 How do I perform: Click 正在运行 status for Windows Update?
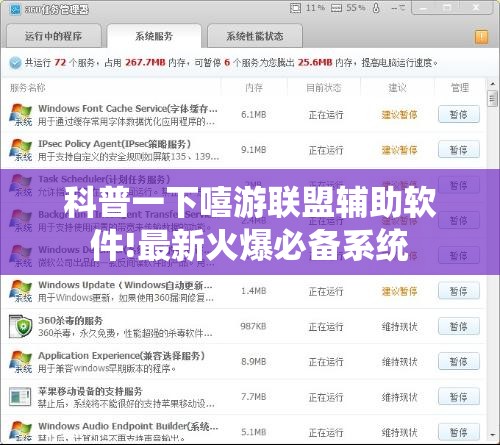pos(326,292)
